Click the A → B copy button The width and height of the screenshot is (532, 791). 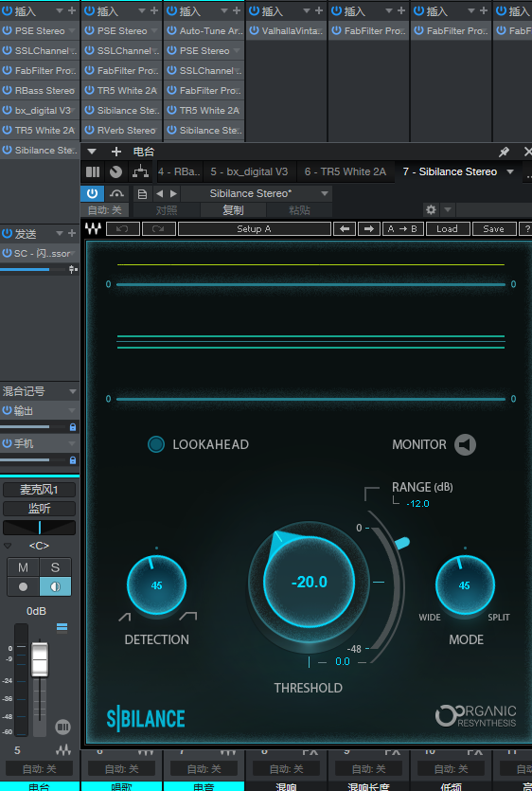click(402, 229)
